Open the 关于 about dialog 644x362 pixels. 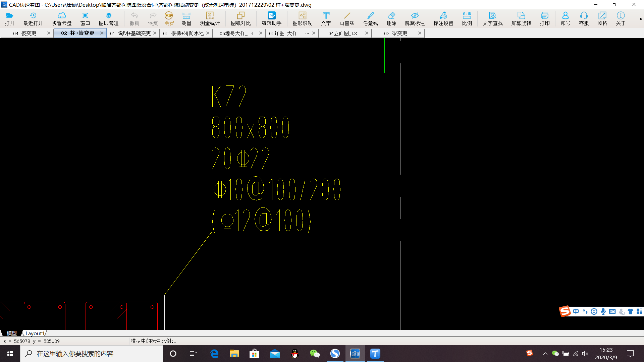coord(621,19)
